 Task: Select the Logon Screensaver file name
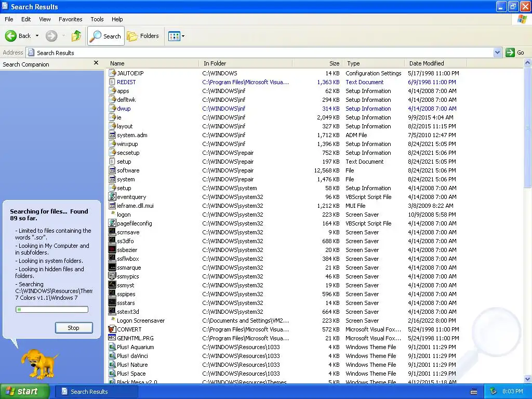(x=141, y=320)
